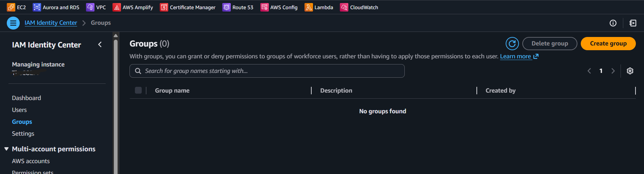Image resolution: width=644 pixels, height=174 pixels.
Task: Click the sidebar scrollbar up arrow
Action: [116, 35]
